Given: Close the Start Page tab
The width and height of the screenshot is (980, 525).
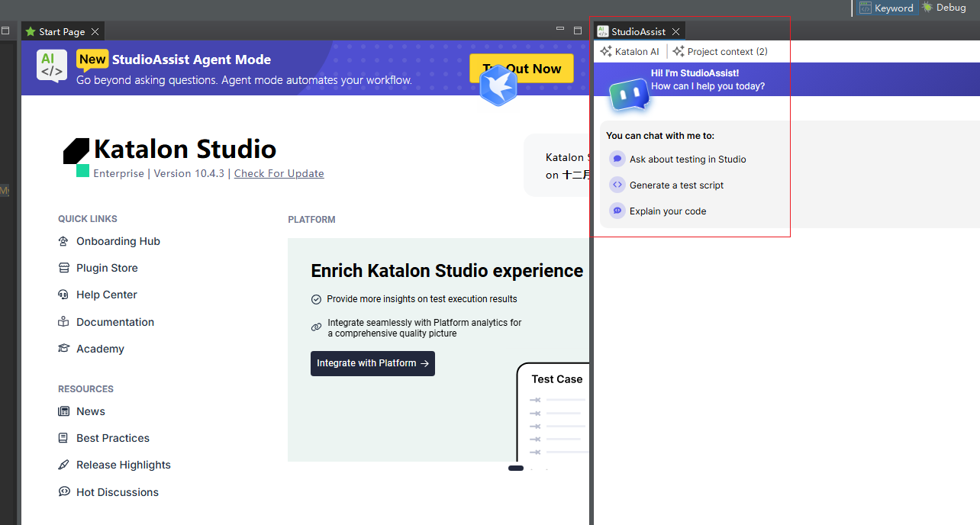Looking at the screenshot, I should click(95, 31).
